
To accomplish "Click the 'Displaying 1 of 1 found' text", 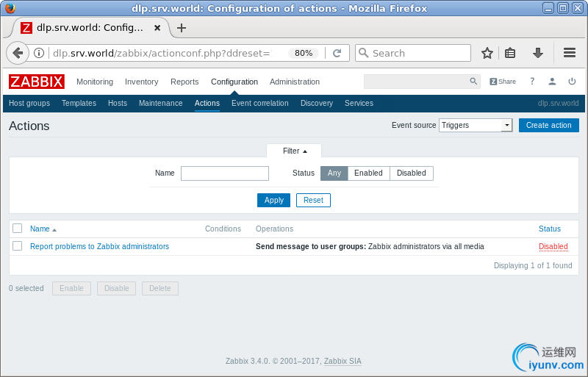I will 533,265.
